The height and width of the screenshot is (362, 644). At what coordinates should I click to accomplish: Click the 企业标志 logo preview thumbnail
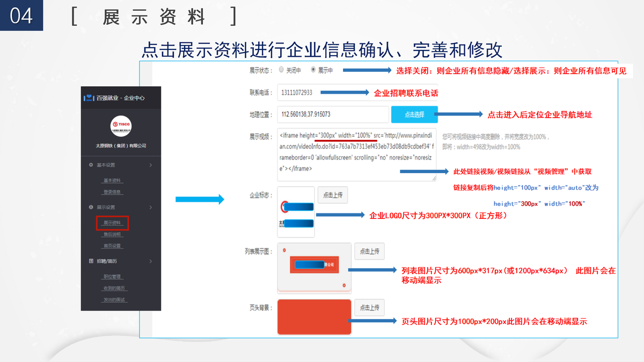(296, 212)
